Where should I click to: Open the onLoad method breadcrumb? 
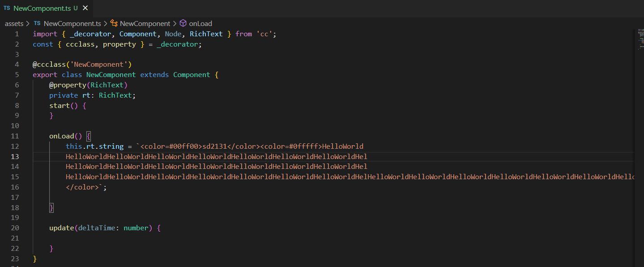(x=200, y=23)
